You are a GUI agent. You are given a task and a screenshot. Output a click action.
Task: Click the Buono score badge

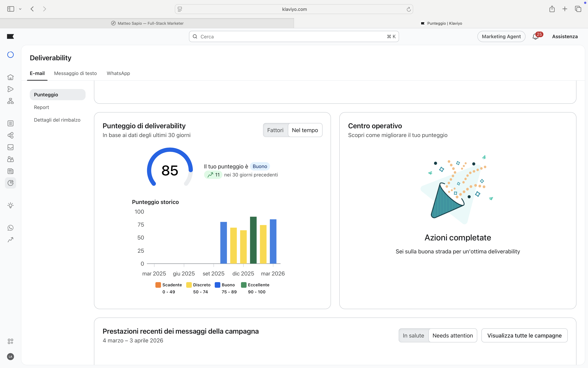[260, 166]
